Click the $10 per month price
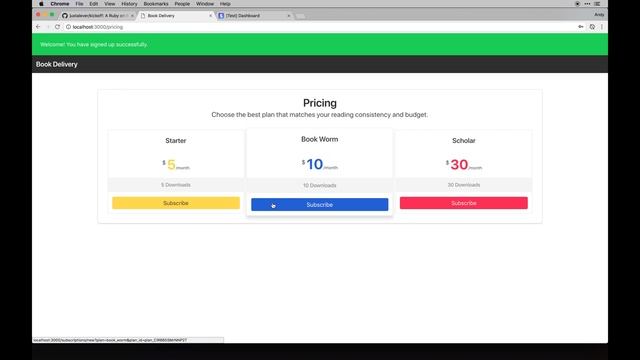640x360 pixels. coord(320,164)
